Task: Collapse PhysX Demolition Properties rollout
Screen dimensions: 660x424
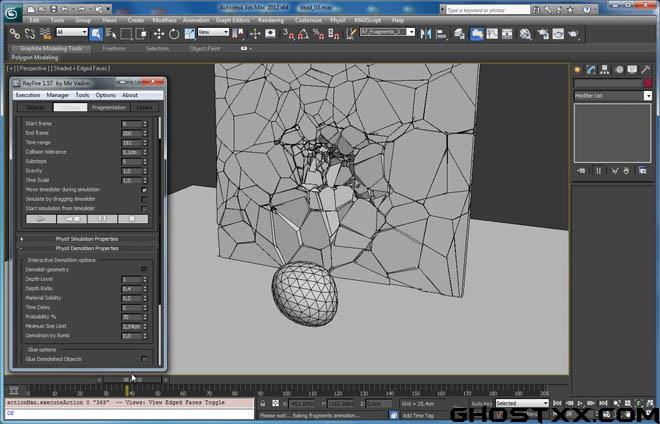Action: pyautogui.click(x=87, y=248)
